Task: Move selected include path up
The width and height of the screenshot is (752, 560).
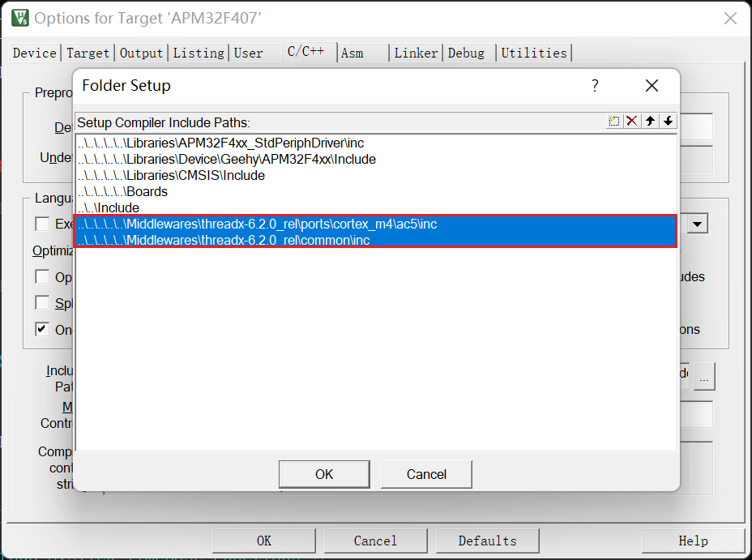Action: tap(651, 122)
